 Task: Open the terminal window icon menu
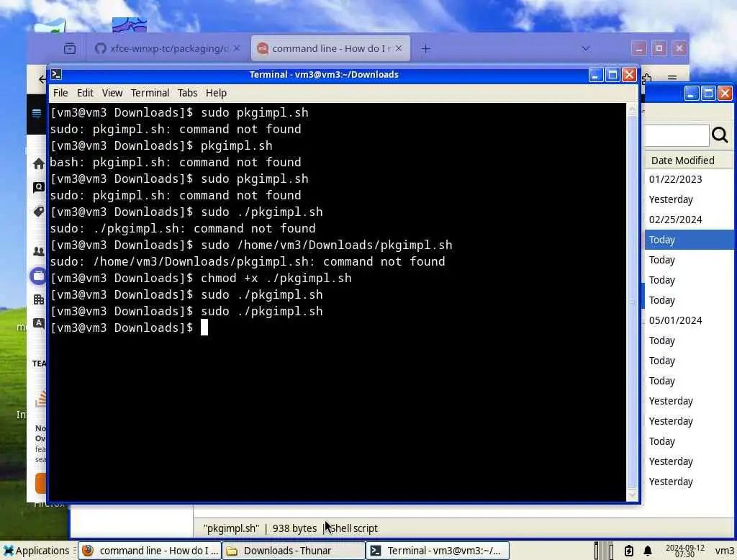click(x=56, y=74)
